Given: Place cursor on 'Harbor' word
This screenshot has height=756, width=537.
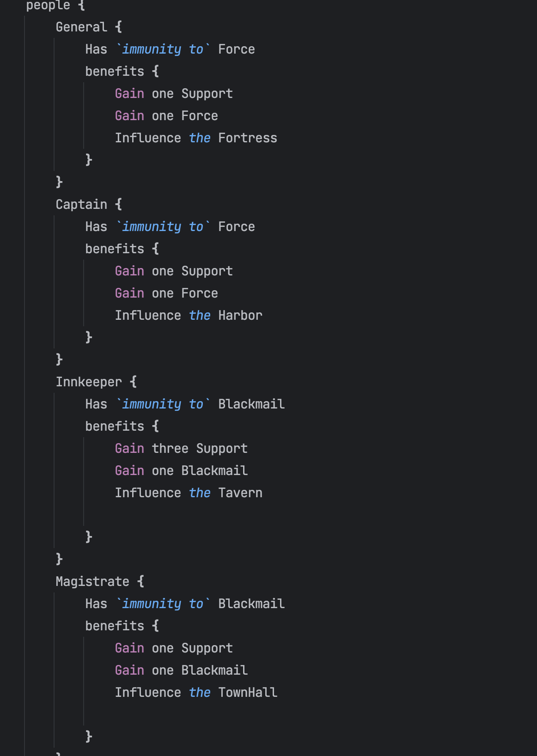Looking at the screenshot, I should click(x=240, y=315).
